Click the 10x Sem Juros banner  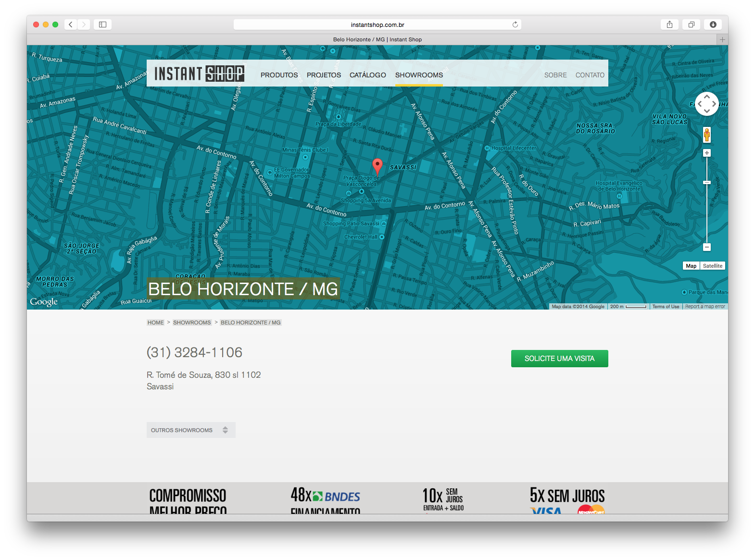[443, 500]
